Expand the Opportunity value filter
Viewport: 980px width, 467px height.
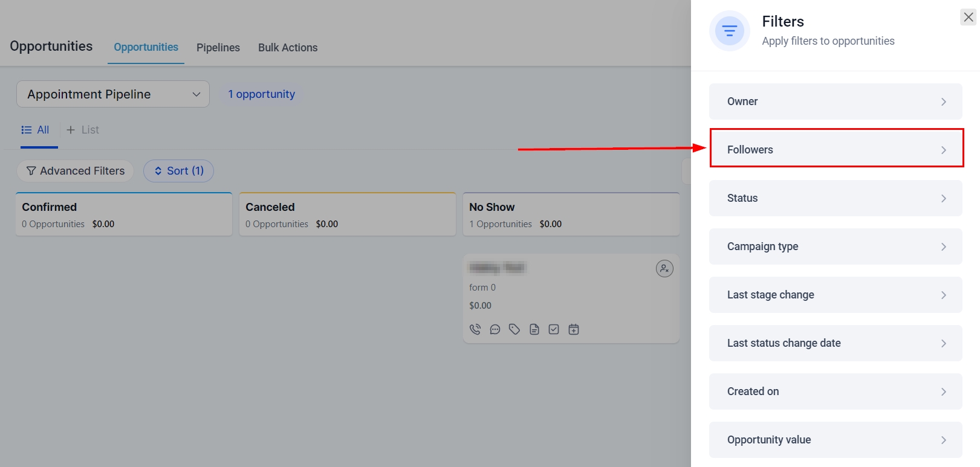point(836,440)
